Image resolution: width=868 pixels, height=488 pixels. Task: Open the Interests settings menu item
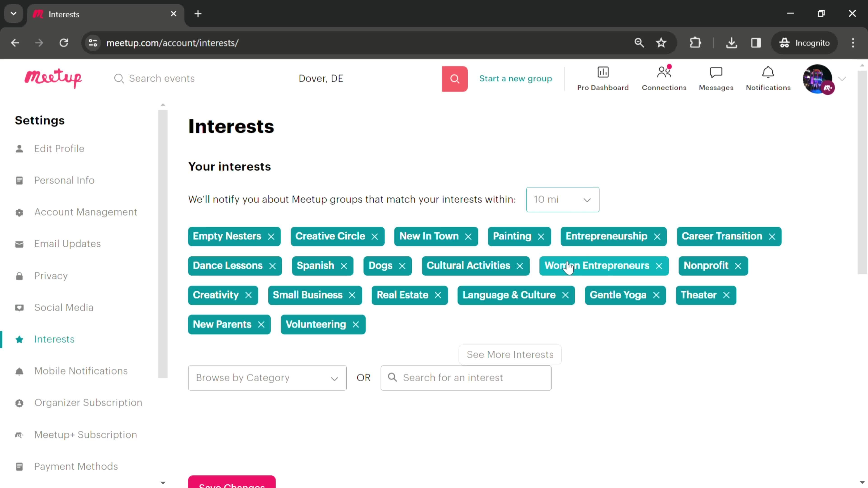(x=54, y=338)
